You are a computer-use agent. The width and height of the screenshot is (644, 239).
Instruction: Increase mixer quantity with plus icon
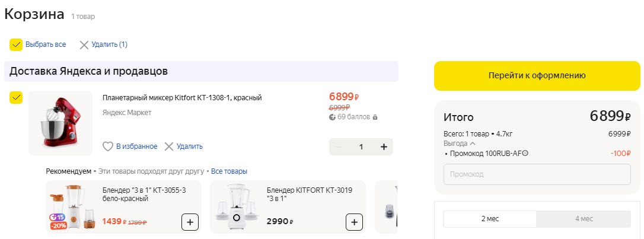click(384, 147)
